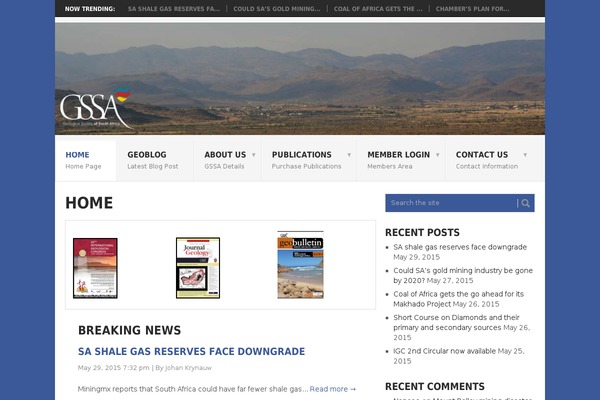The width and height of the screenshot is (600, 400).
Task: Open trending item 'SA Shale Gas Reserves Fa...'
Action: 174,9
